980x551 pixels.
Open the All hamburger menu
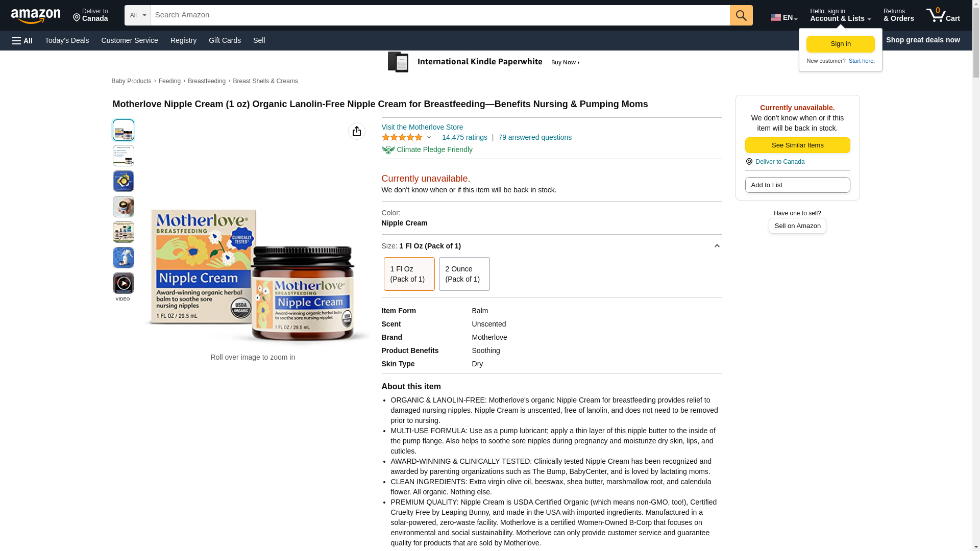coord(22,41)
